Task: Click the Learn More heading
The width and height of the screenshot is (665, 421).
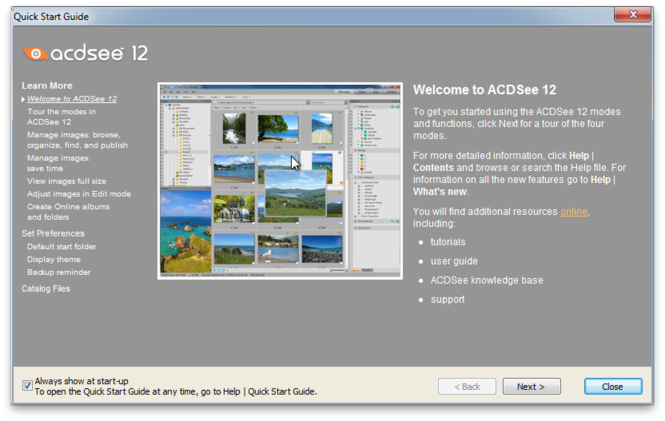Action: click(47, 86)
